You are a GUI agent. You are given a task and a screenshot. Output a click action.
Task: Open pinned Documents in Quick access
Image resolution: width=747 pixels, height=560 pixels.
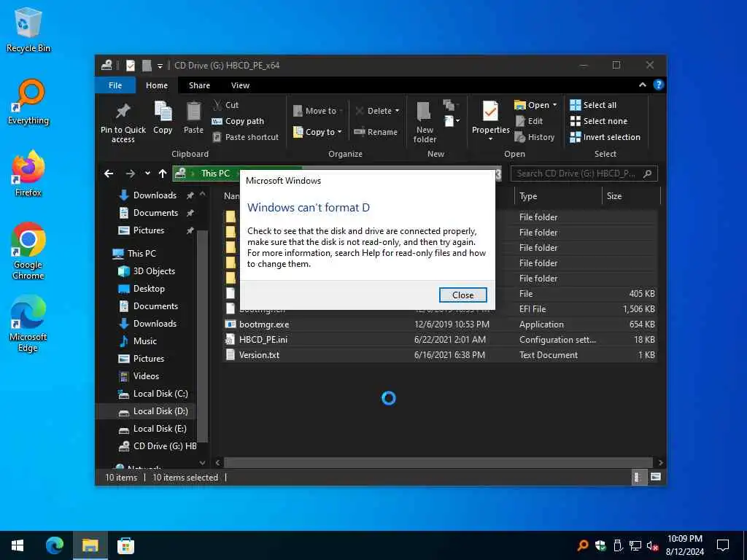(155, 213)
